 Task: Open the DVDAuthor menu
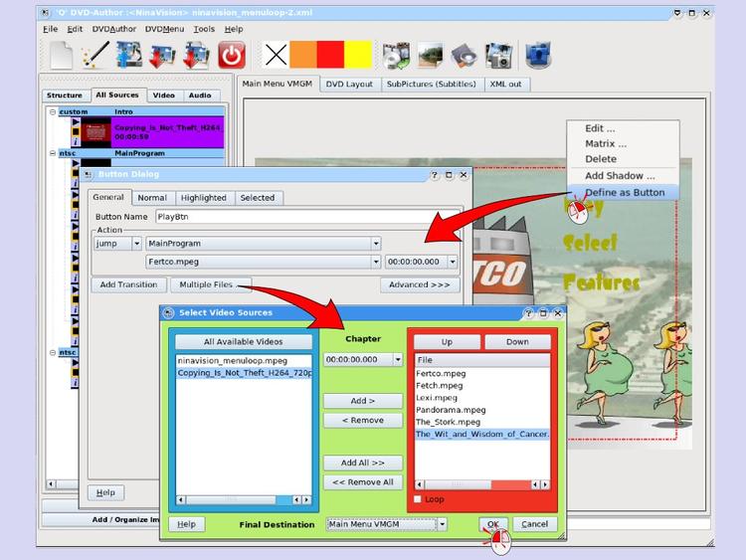point(114,29)
